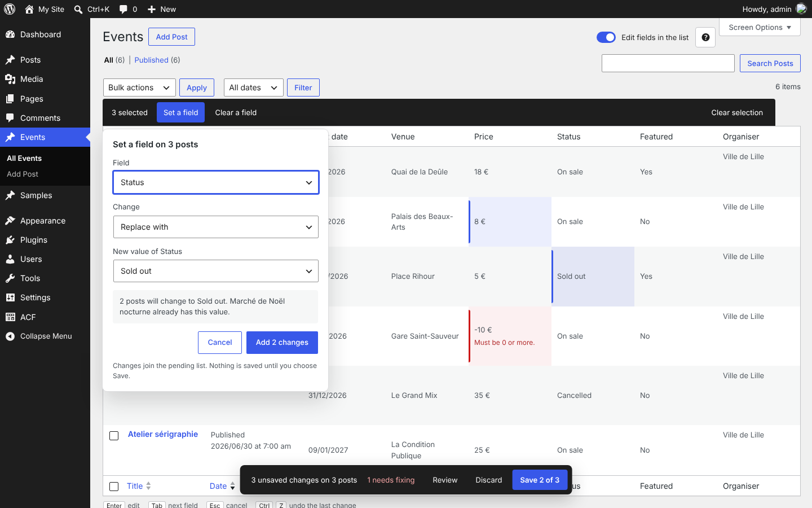Click the WordPress logo icon
Image resolution: width=812 pixels, height=508 pixels.
tap(10, 9)
